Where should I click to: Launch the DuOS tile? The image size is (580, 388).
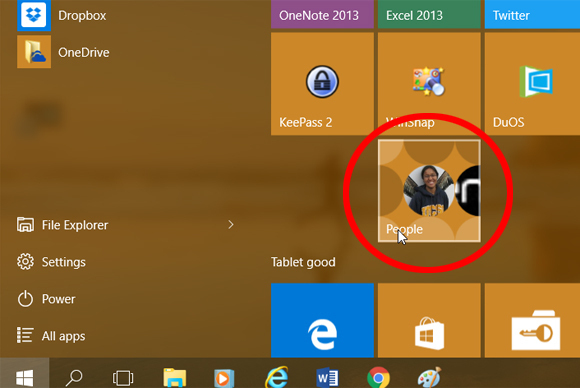(x=532, y=84)
